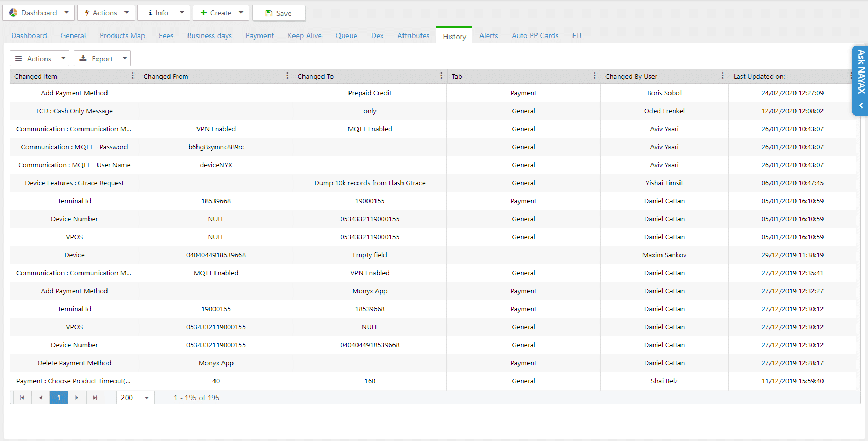Viewport: 868px width, 441px height.
Task: Expand the Info dropdown arrow
Action: pyautogui.click(x=182, y=13)
